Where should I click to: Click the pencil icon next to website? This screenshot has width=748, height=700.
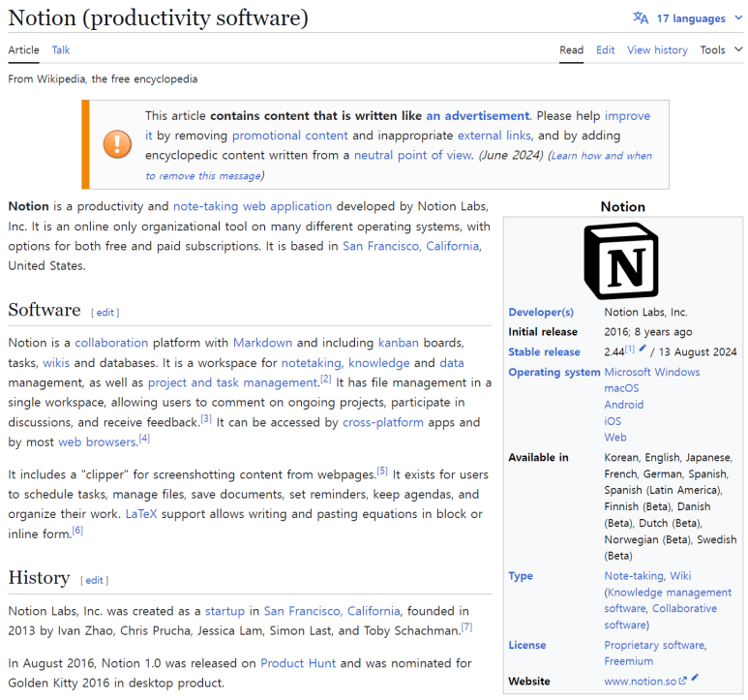click(695, 677)
